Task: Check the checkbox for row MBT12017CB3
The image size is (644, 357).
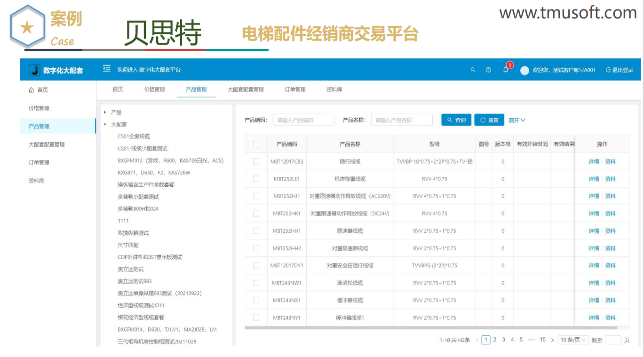Action: 256,161
